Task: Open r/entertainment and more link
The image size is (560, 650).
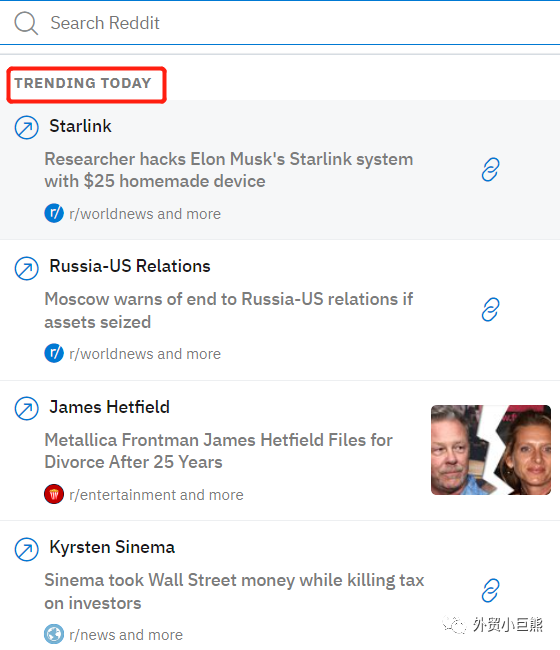Action: click(x=156, y=495)
